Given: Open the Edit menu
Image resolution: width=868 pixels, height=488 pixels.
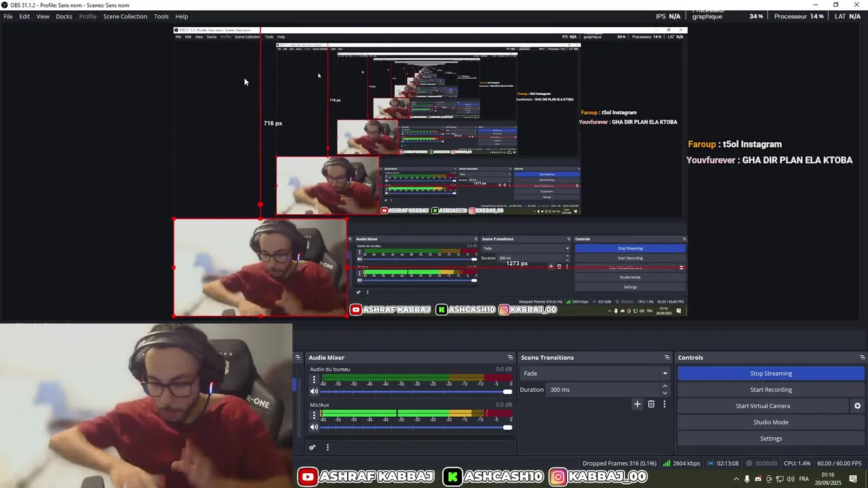Looking at the screenshot, I should click(x=24, y=16).
